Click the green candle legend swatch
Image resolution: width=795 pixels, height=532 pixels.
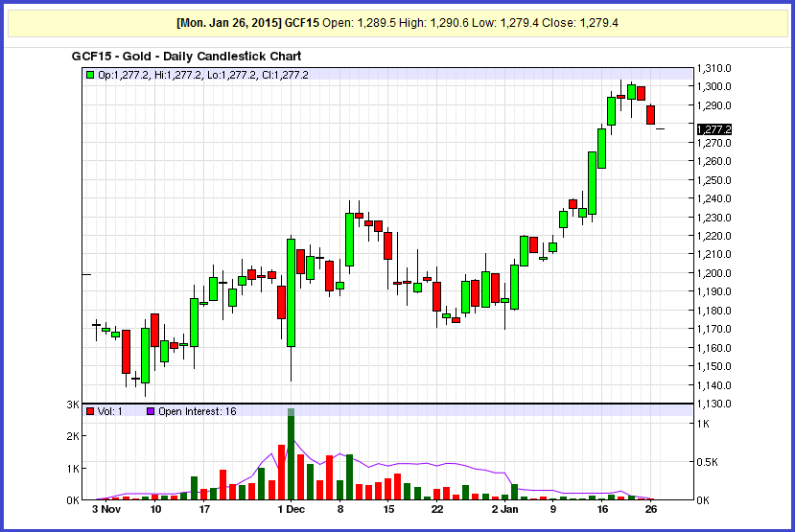[90, 75]
